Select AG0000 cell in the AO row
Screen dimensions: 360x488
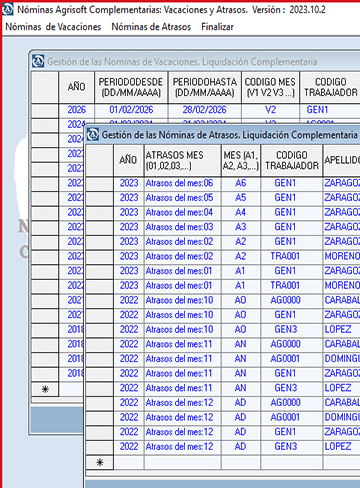click(292, 300)
